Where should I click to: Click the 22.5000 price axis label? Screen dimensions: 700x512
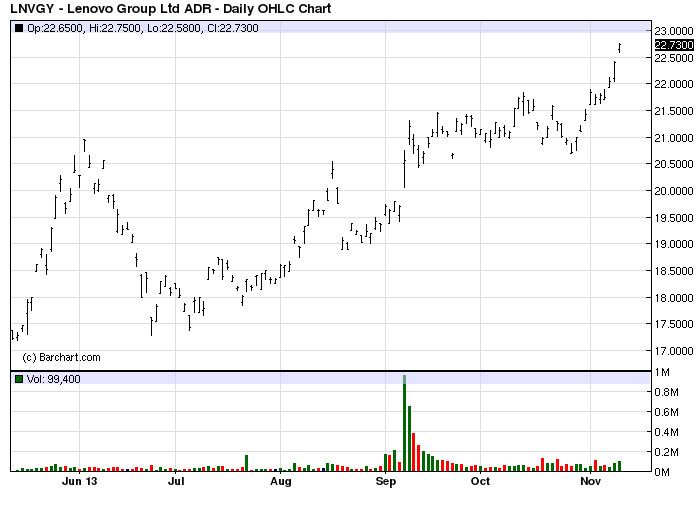674,58
